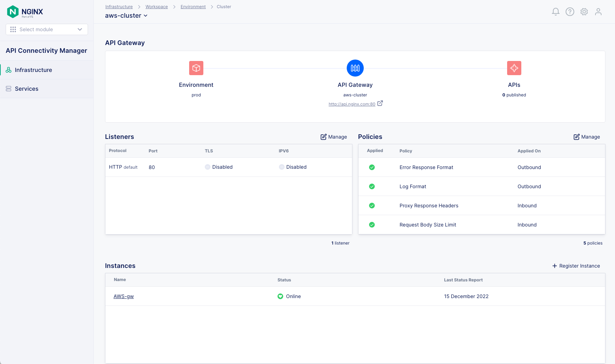Viewport: 615px width, 364px height.
Task: Click Manage for the Policies section
Action: point(587,137)
